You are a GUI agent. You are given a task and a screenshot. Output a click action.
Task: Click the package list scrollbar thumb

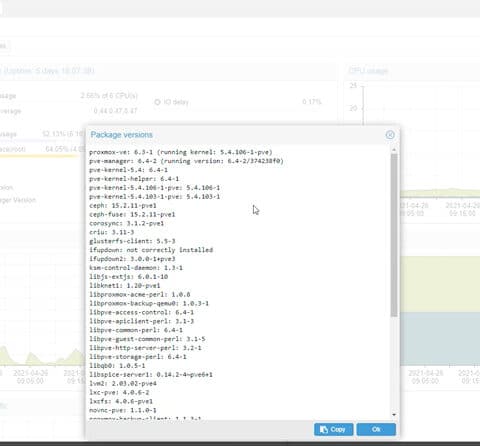(x=394, y=235)
